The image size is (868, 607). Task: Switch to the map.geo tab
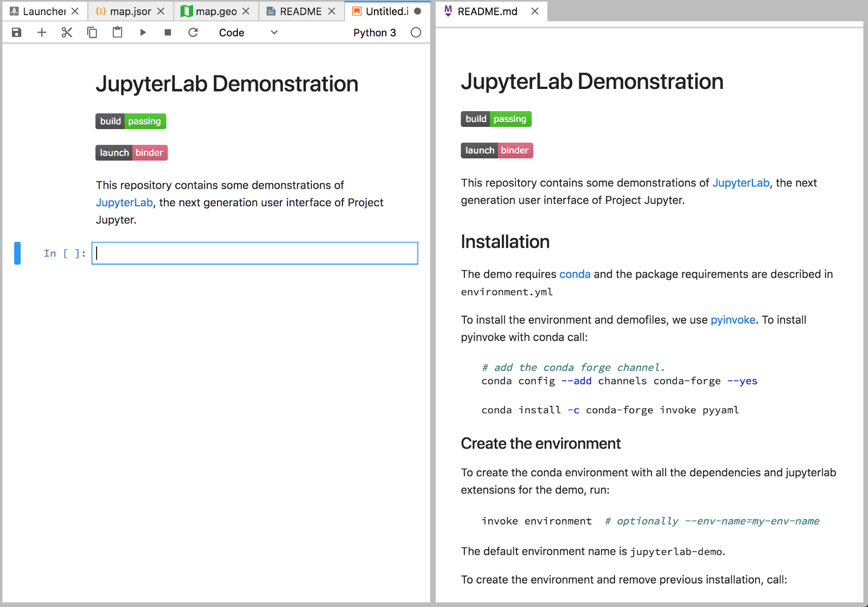(216, 11)
